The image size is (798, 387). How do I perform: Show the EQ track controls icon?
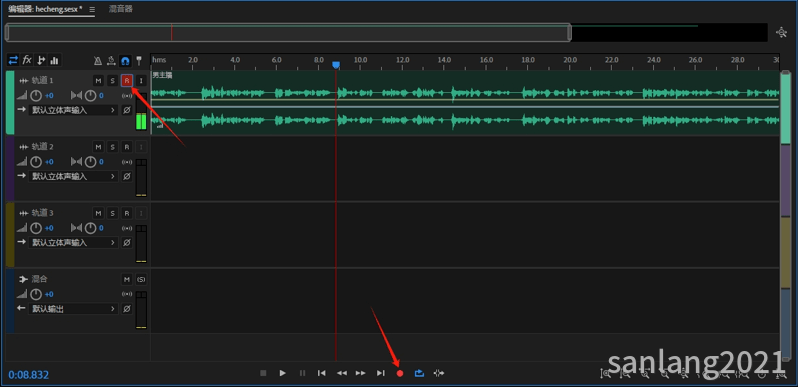(x=54, y=61)
